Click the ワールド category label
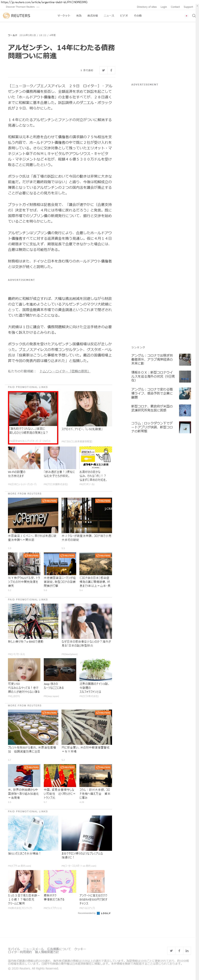The image size is (199, 980). tap(13, 35)
